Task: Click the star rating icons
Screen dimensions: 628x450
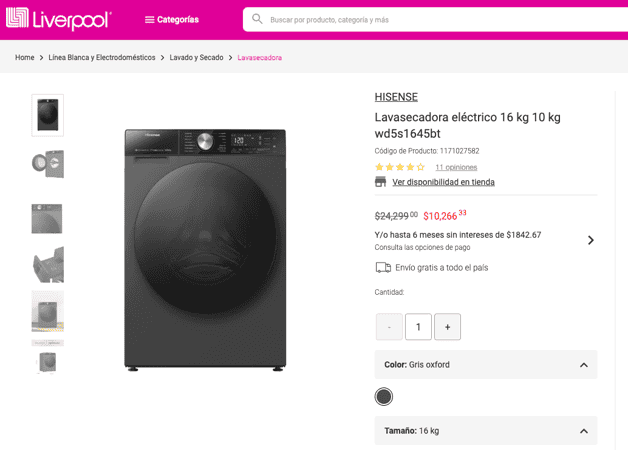Action: tap(400, 167)
